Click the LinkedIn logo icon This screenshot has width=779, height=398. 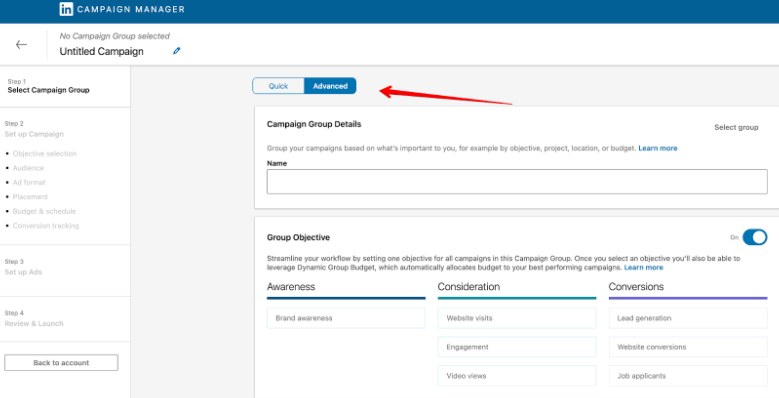tap(66, 9)
